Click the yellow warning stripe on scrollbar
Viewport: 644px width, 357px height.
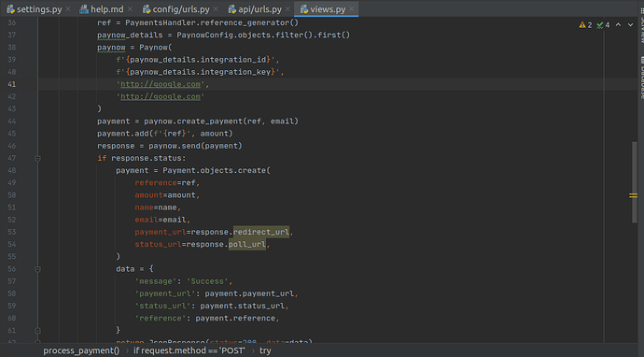click(x=633, y=195)
